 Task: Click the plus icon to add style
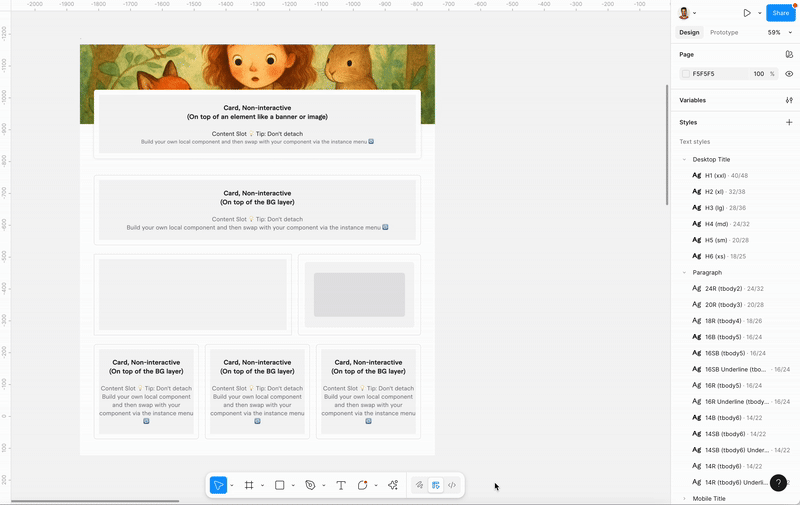point(789,122)
